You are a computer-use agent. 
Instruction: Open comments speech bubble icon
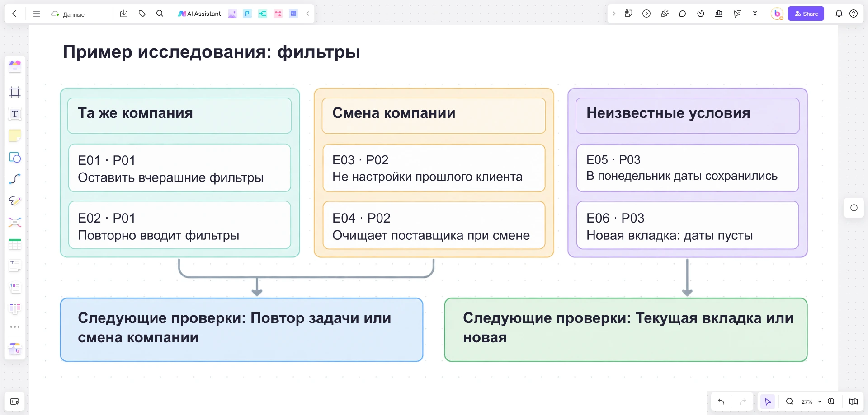point(683,14)
